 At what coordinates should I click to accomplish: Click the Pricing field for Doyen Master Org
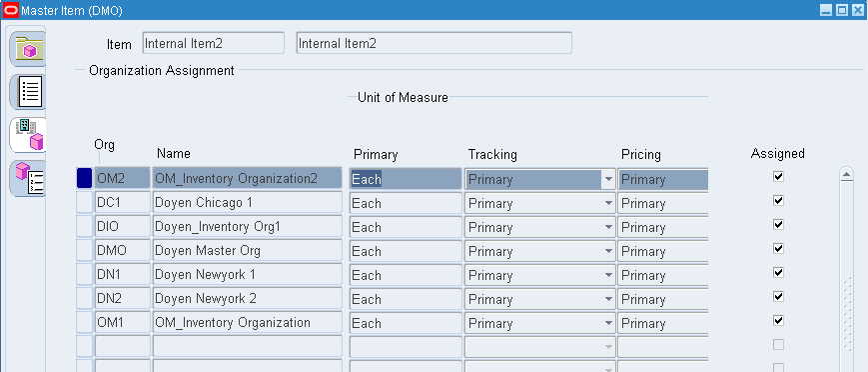coord(663,251)
